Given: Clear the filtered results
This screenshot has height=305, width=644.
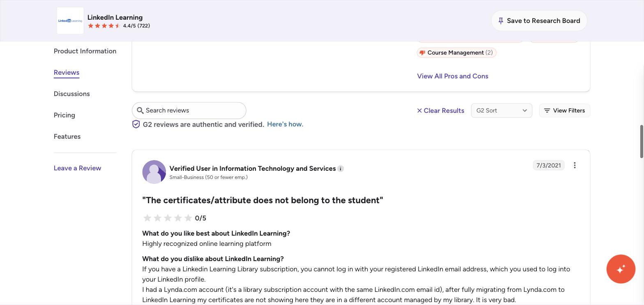Looking at the screenshot, I should pyautogui.click(x=440, y=110).
